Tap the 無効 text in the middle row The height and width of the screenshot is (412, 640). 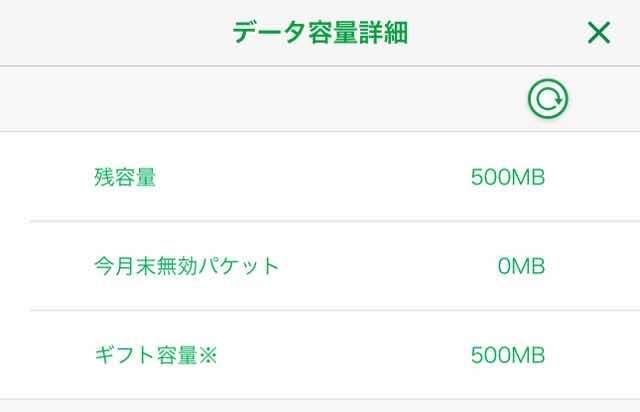[x=178, y=267]
